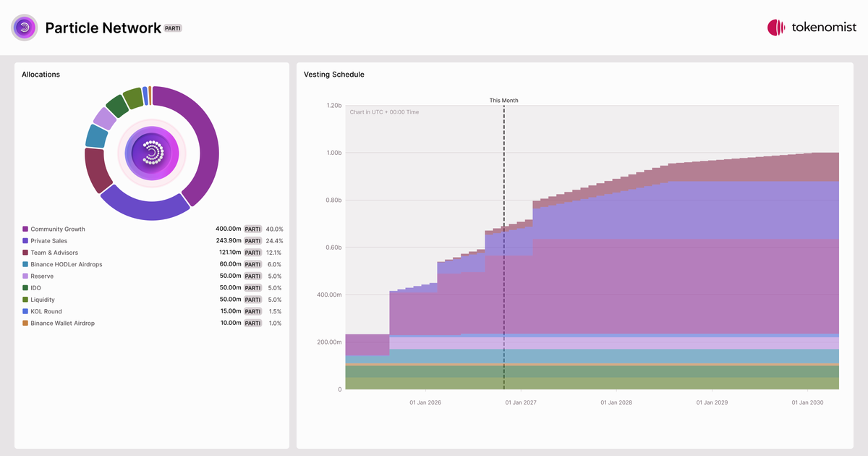Click the PARTI ticker badge beside title
868x456 pixels.
173,28
